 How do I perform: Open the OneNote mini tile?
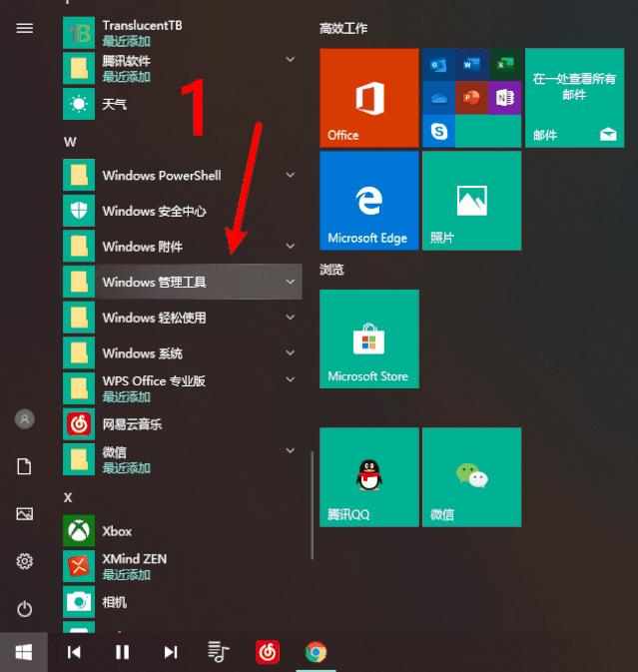pos(505,98)
